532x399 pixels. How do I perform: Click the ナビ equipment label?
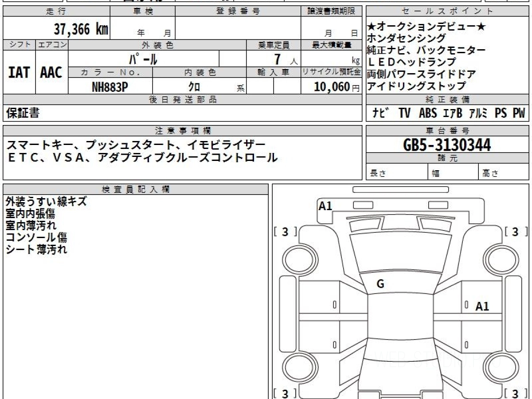click(x=381, y=113)
